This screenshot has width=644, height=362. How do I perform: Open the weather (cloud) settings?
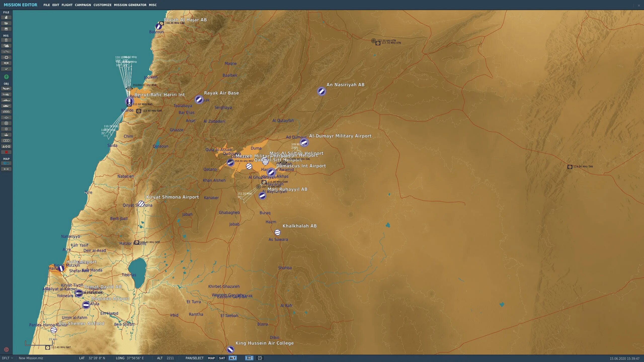[6, 46]
